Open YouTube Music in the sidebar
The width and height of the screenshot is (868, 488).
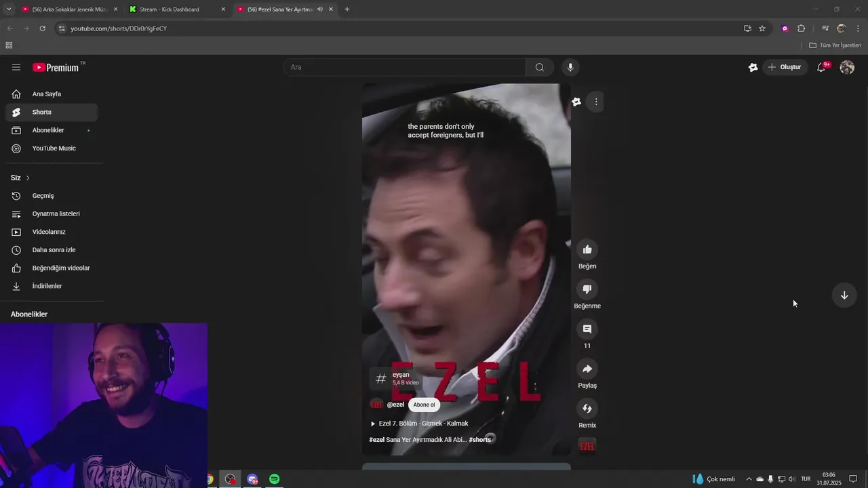tap(52, 148)
